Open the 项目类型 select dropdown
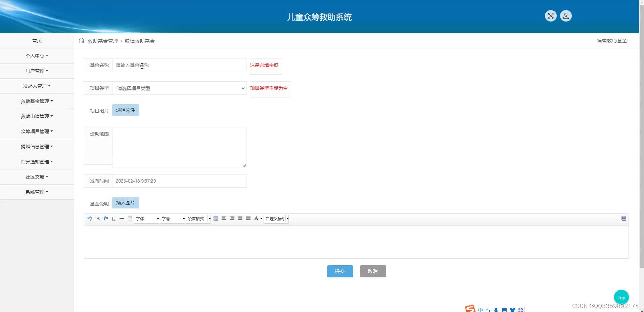This screenshot has height=312, width=644. click(179, 88)
